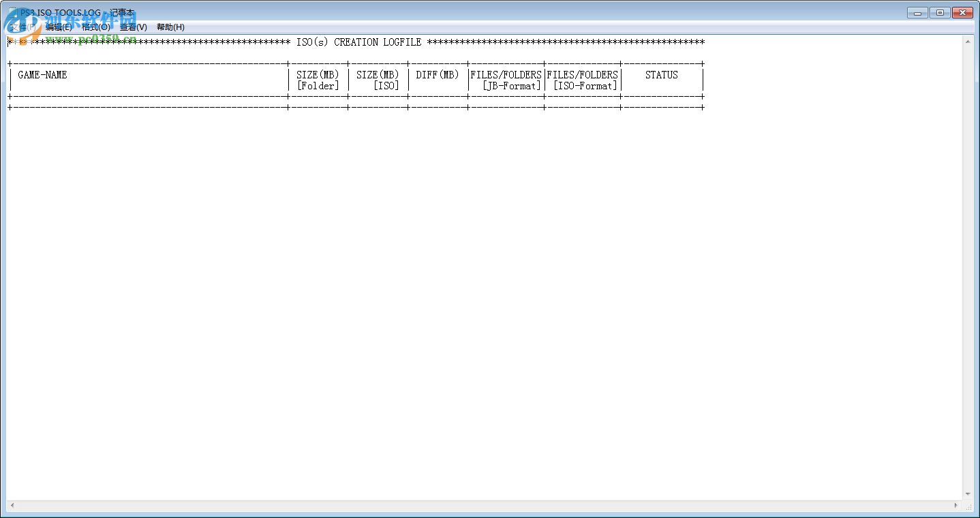Viewport: 980px width, 518px height.
Task: Click the DIFF(MB) column header text
Action: pos(438,75)
